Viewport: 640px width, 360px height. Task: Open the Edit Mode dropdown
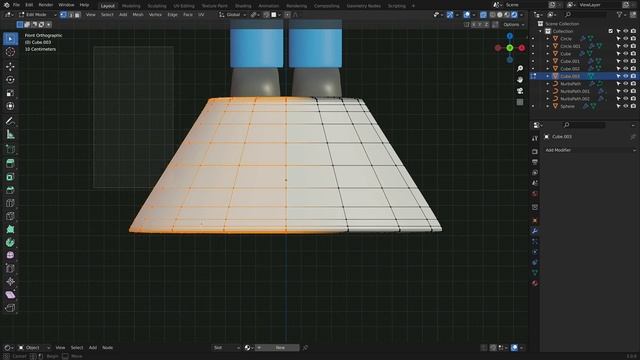click(x=37, y=15)
